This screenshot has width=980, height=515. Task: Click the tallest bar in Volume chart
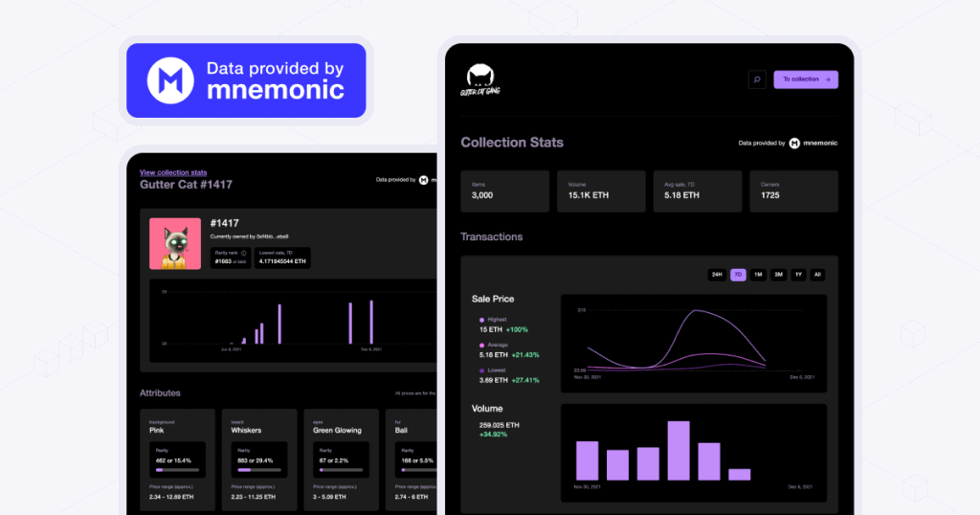tap(679, 451)
